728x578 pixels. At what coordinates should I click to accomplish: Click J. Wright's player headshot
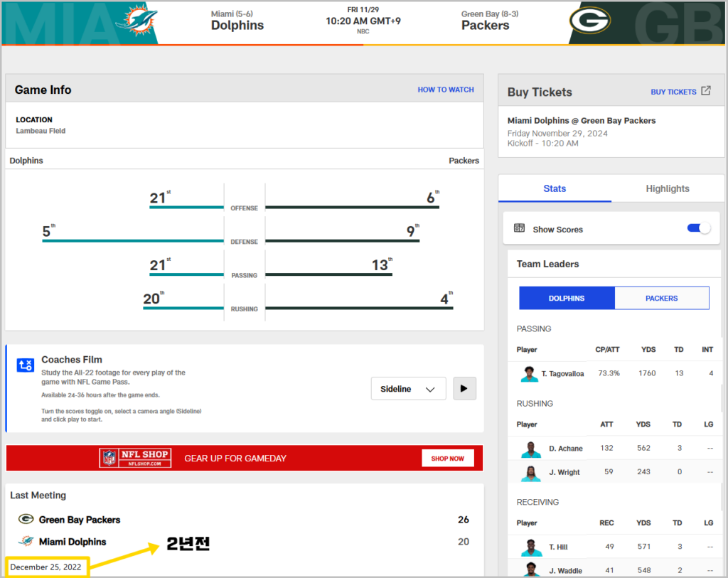point(531,473)
